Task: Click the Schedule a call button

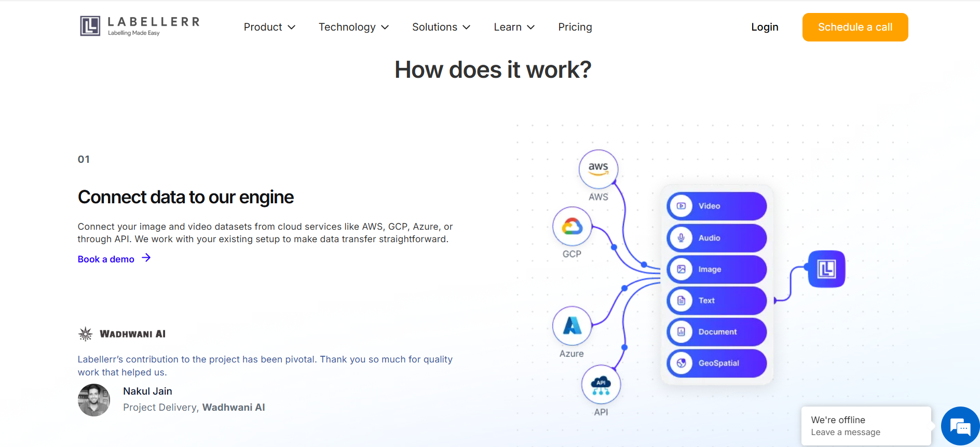Action: click(x=855, y=27)
